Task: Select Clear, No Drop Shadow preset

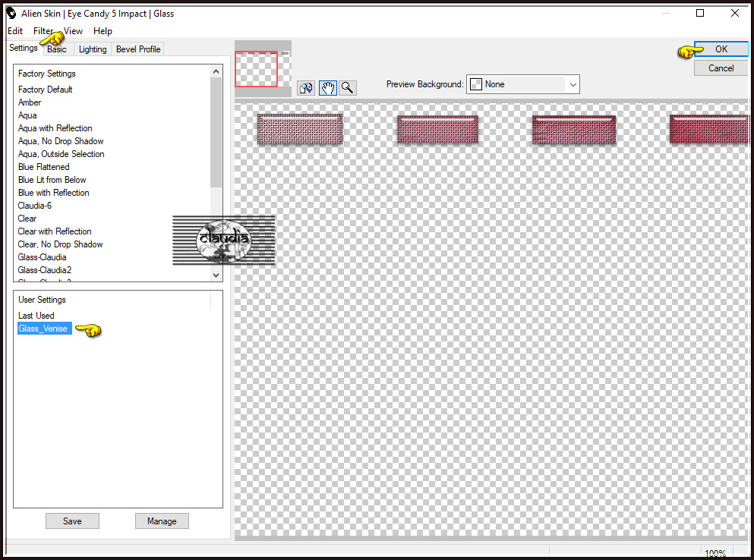Action: pyautogui.click(x=60, y=244)
